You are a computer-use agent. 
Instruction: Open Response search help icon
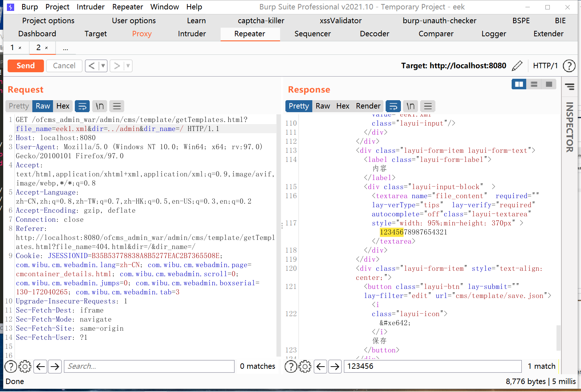(x=291, y=367)
